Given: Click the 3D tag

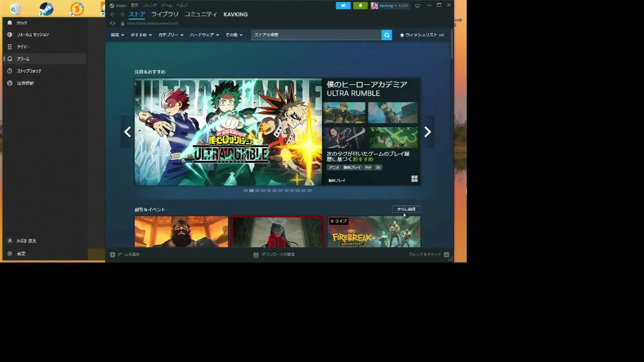Looking at the screenshot, I should tap(378, 167).
